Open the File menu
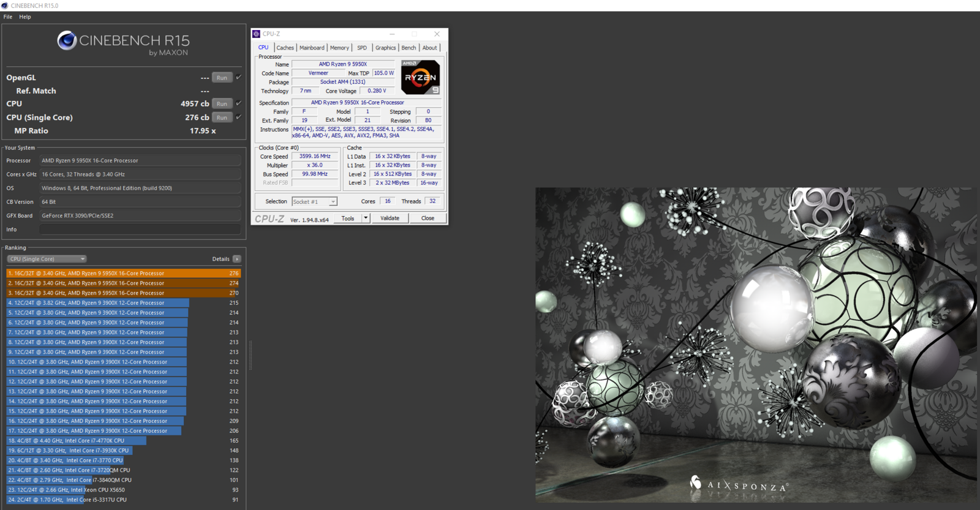 tap(8, 17)
